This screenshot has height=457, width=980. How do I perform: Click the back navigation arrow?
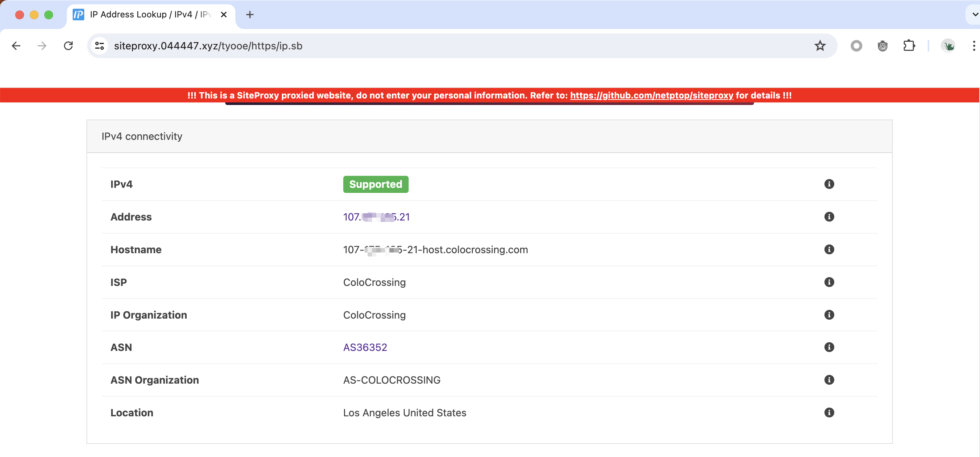point(16,46)
